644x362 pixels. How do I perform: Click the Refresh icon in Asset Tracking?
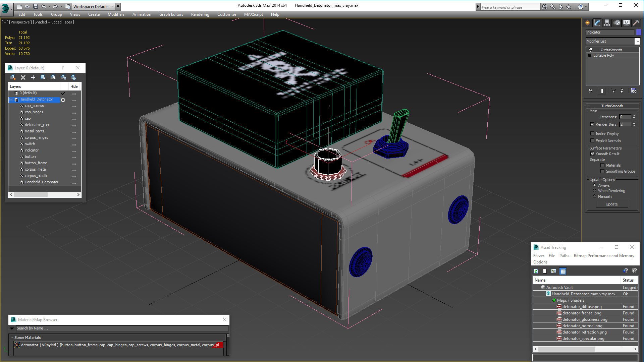click(x=536, y=271)
